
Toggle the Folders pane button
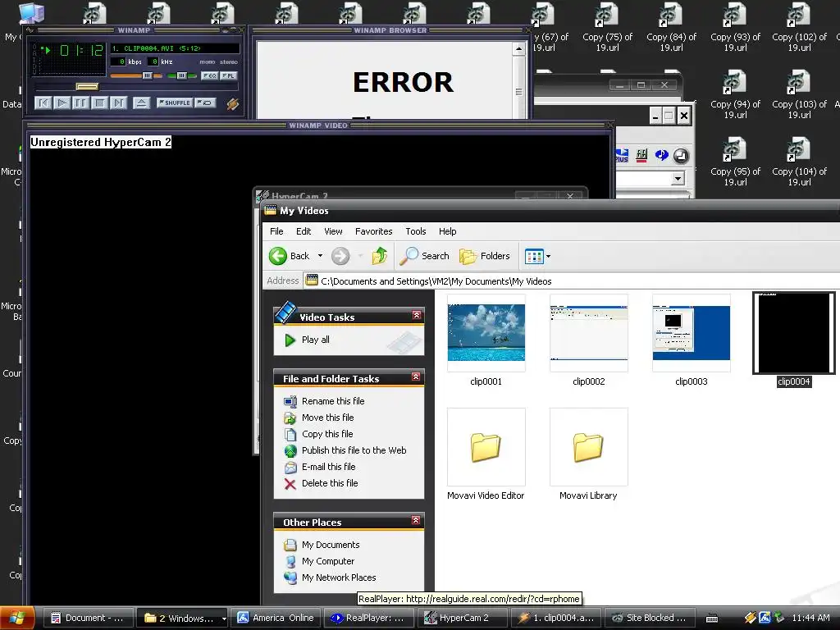(x=485, y=256)
